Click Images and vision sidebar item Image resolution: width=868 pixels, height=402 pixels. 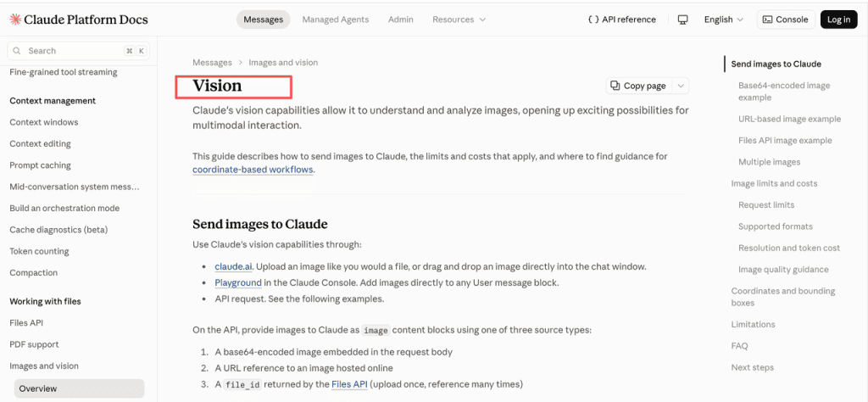tap(44, 366)
